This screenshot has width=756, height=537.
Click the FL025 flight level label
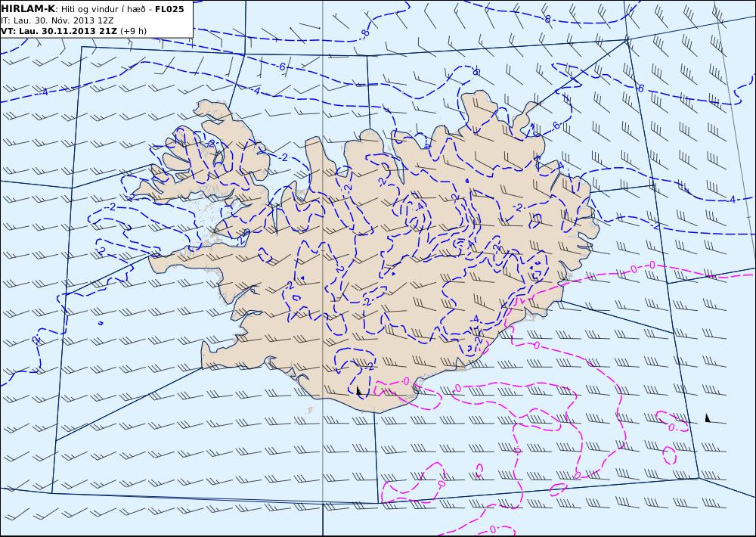point(169,9)
